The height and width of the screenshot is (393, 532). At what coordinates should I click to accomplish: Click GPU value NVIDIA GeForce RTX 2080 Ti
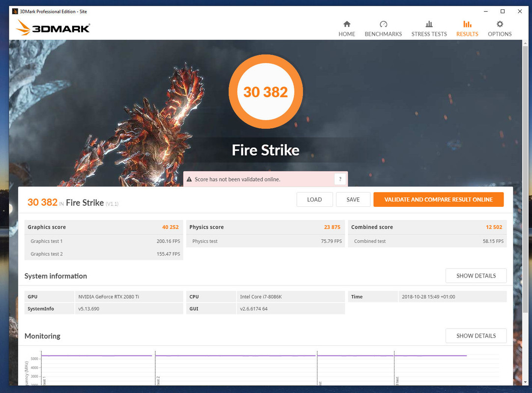109,297
